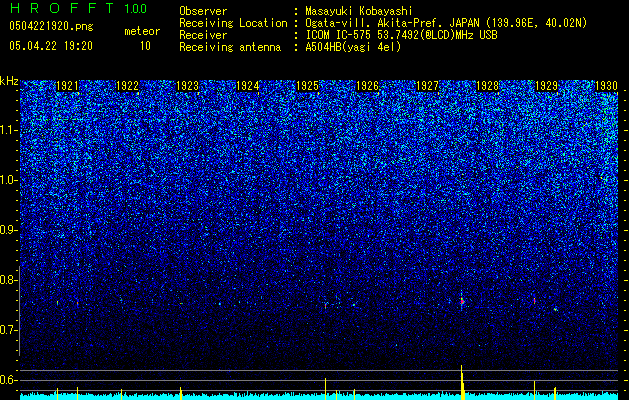629x400 pixels.
Task: Click the yellow power spike at 1923
Action: tap(181, 393)
